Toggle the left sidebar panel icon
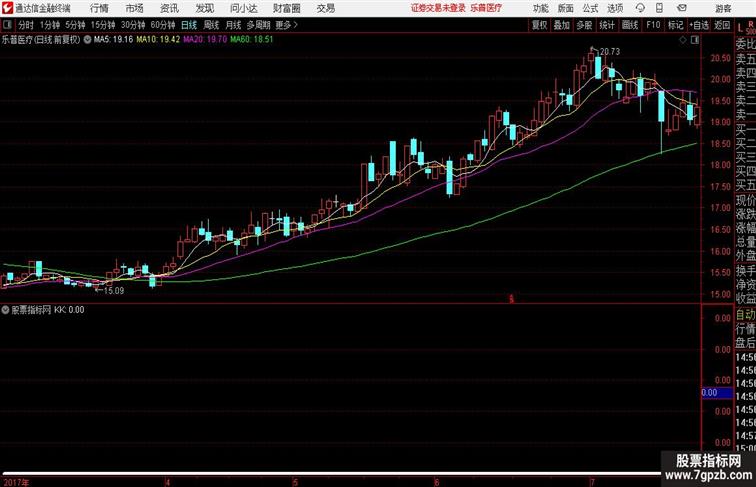The height and width of the screenshot is (487, 756). click(7, 25)
